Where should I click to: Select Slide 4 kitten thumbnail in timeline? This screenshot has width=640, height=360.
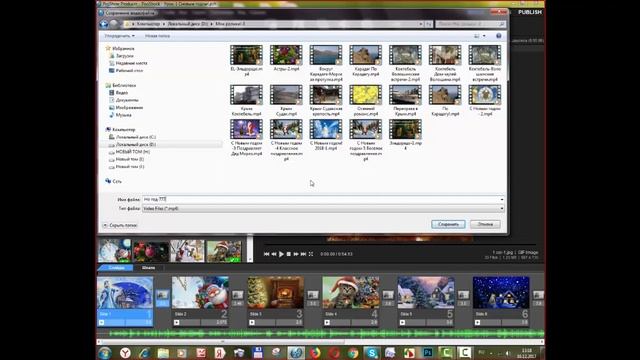coord(351,293)
